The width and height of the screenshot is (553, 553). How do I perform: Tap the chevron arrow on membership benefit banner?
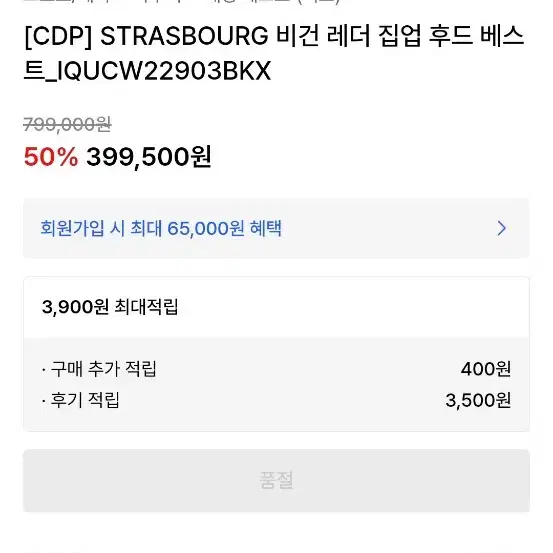[502, 228]
